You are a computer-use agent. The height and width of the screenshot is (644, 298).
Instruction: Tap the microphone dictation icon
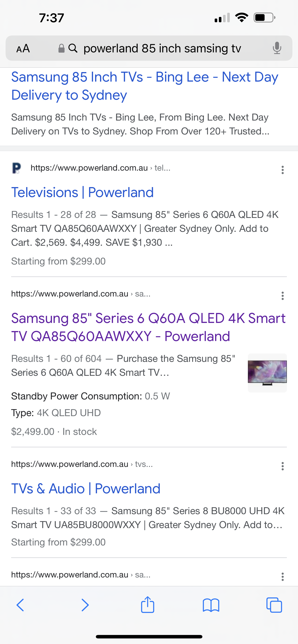click(277, 48)
